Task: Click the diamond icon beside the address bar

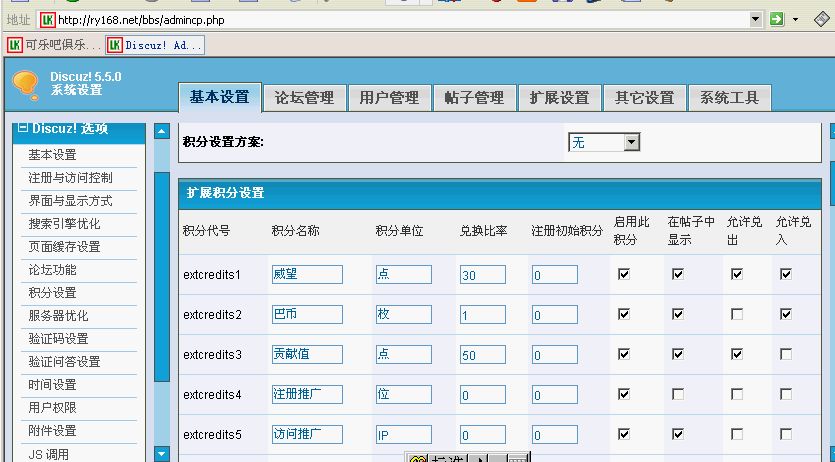Action: click(823, 20)
